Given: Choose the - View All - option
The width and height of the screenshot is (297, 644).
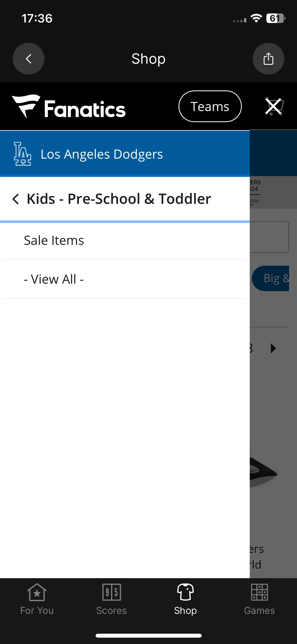Looking at the screenshot, I should point(125,279).
